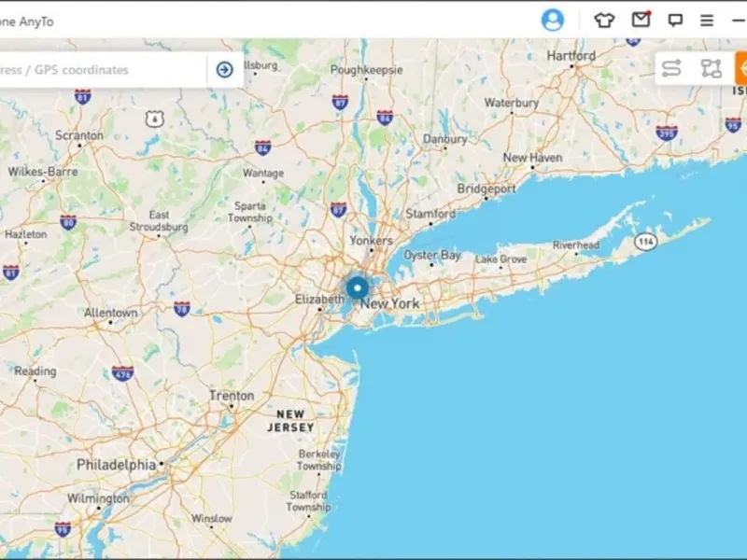This screenshot has width=747, height=560.
Task: Select the two-spot route mode icon
Action: point(671,68)
